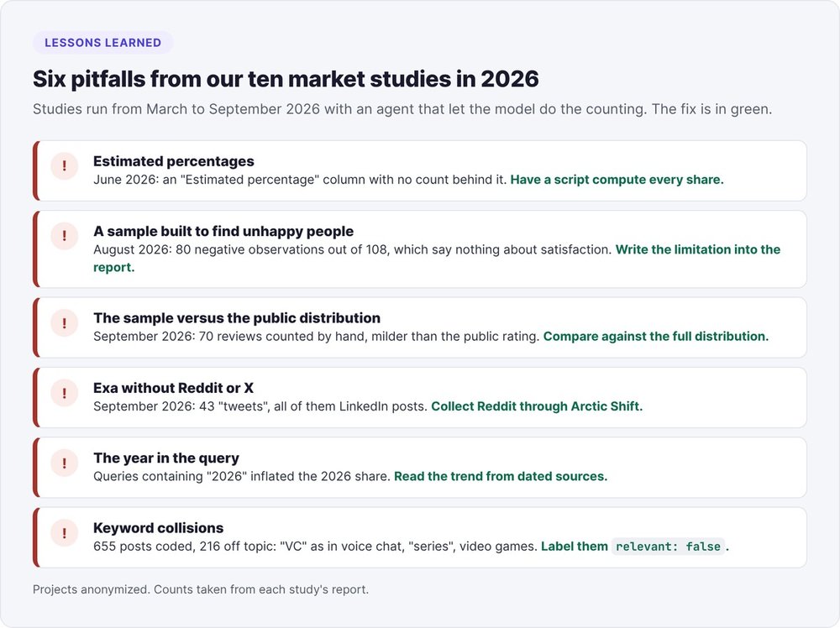Click the warning icon beside Estimated percentages
This screenshot has width=840, height=628.
pos(65,165)
